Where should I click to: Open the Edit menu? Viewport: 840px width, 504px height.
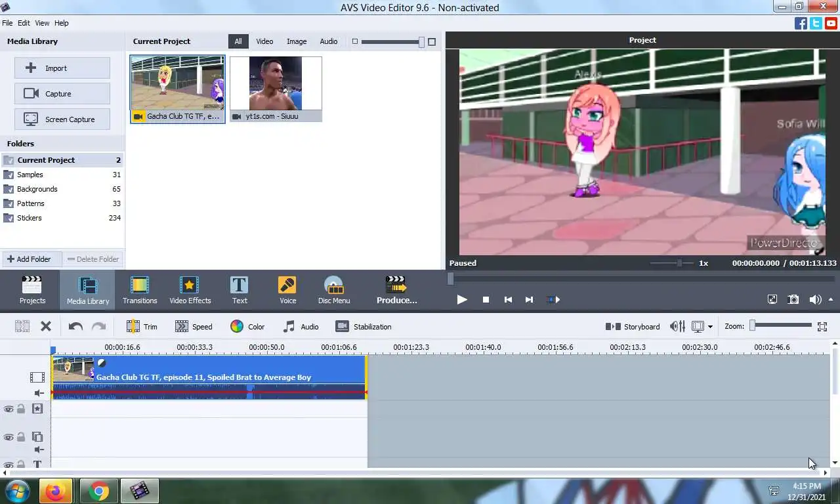24,23
